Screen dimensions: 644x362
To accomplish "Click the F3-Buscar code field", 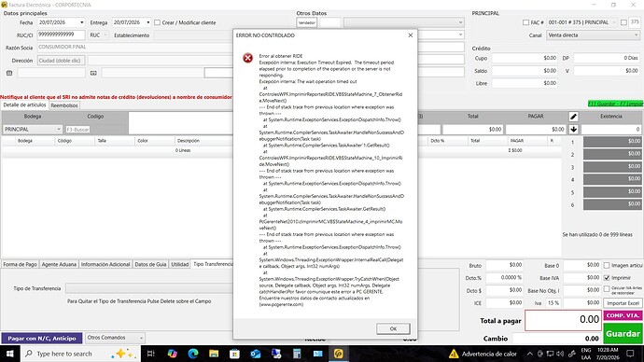I will [77, 130].
